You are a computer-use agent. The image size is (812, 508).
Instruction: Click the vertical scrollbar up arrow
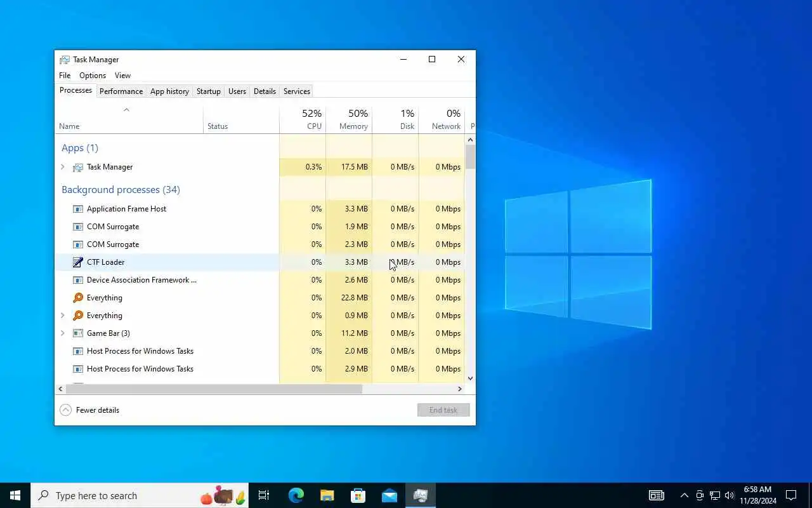(470, 140)
